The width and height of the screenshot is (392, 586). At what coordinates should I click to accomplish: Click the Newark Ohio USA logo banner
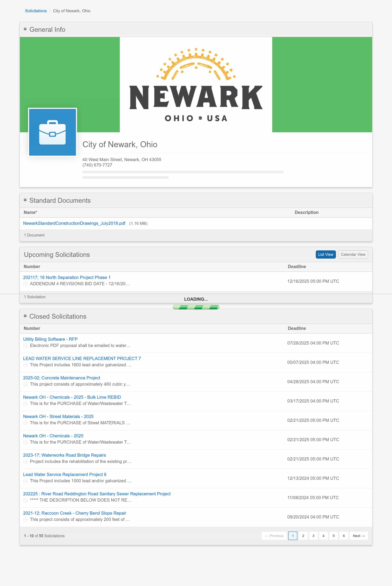(196, 85)
